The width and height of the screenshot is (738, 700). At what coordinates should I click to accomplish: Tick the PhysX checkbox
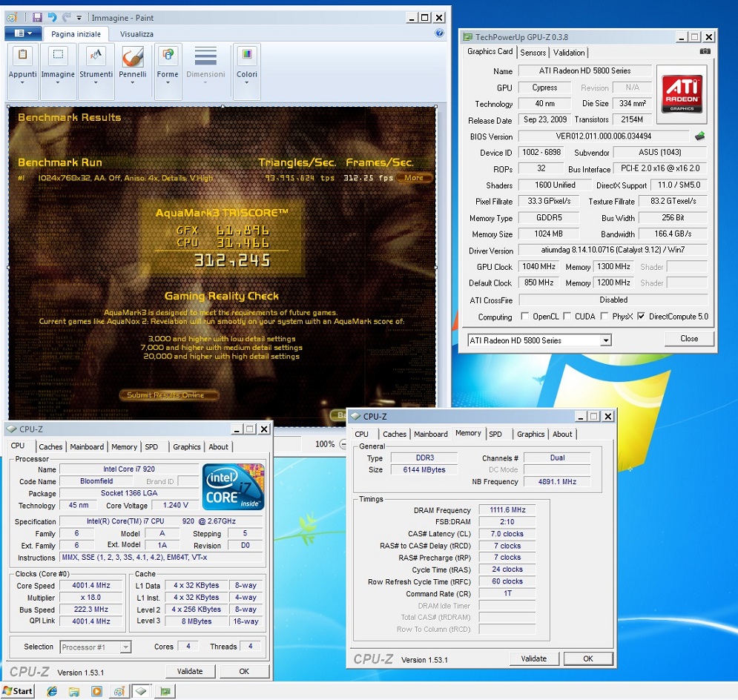pos(604,316)
